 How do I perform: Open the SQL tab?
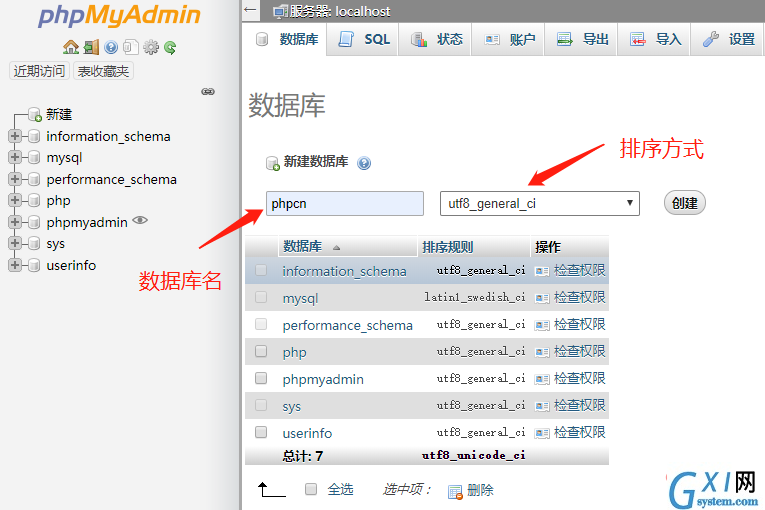364,40
